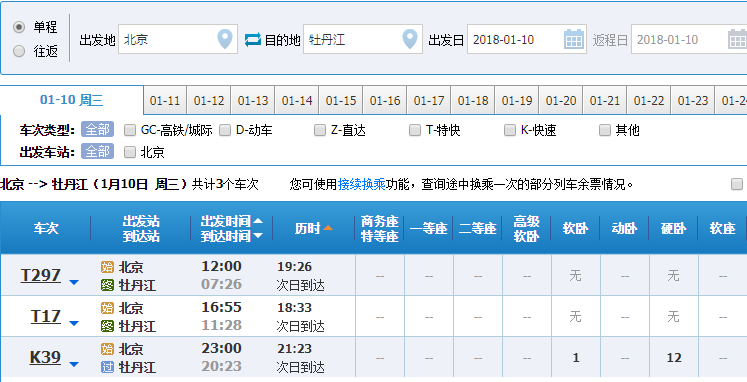This screenshot has height=382, width=747.
Task: Click the 全部 train type button
Action: coord(97,130)
